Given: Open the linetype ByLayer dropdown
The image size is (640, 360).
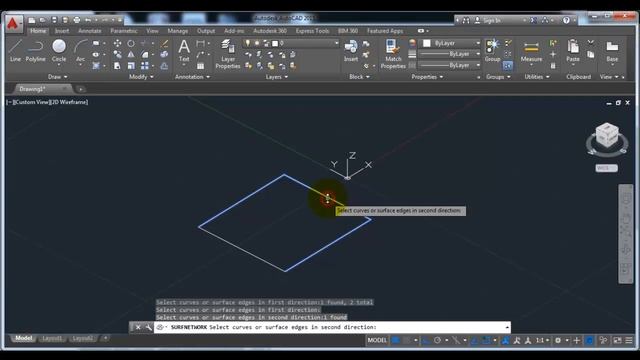Looking at the screenshot, I should pos(449,65).
